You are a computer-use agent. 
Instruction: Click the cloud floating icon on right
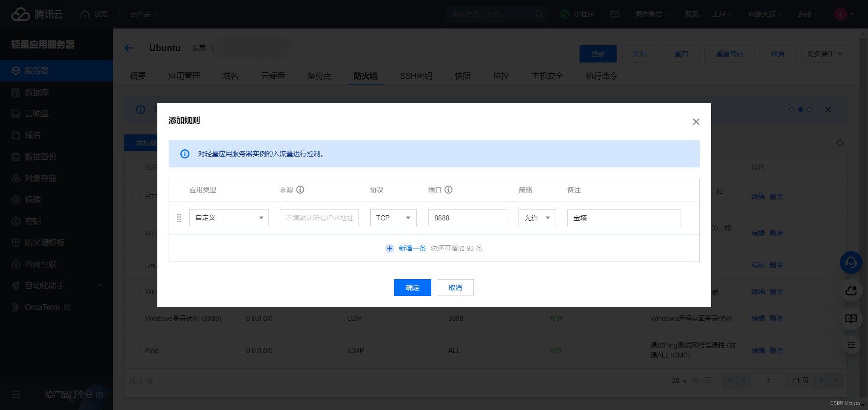pyautogui.click(x=851, y=291)
